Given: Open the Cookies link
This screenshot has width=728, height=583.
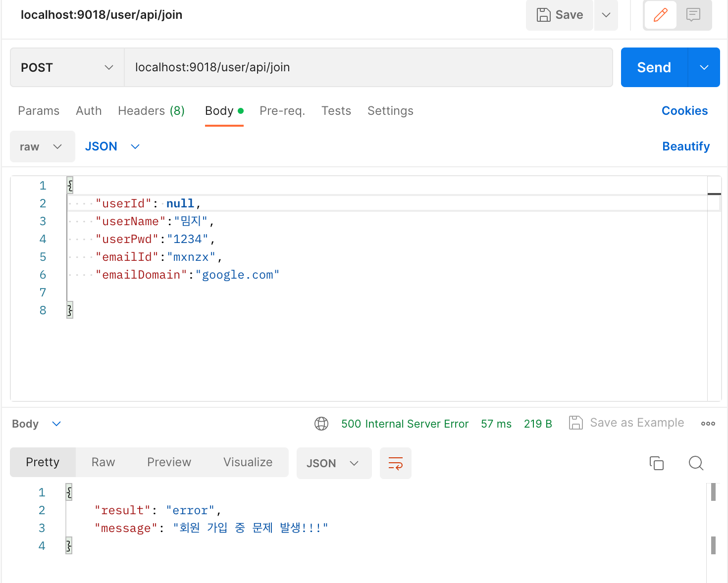Looking at the screenshot, I should pos(684,111).
